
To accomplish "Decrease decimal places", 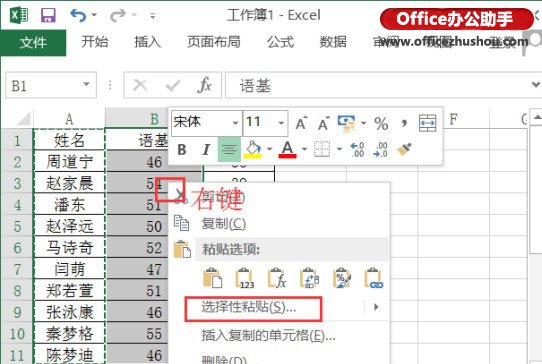I will [x=380, y=150].
